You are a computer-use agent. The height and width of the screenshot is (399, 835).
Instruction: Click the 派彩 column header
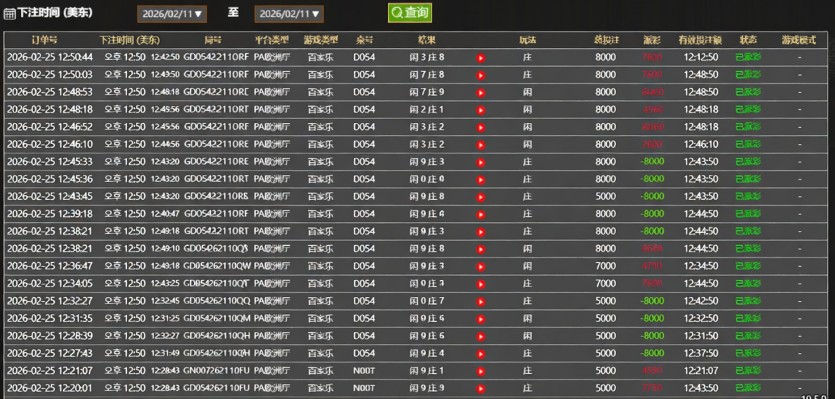(x=652, y=40)
